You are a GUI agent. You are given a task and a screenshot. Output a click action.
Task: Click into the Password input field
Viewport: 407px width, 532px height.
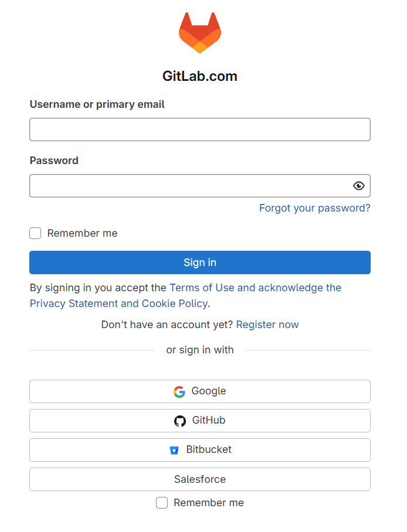[188, 186]
